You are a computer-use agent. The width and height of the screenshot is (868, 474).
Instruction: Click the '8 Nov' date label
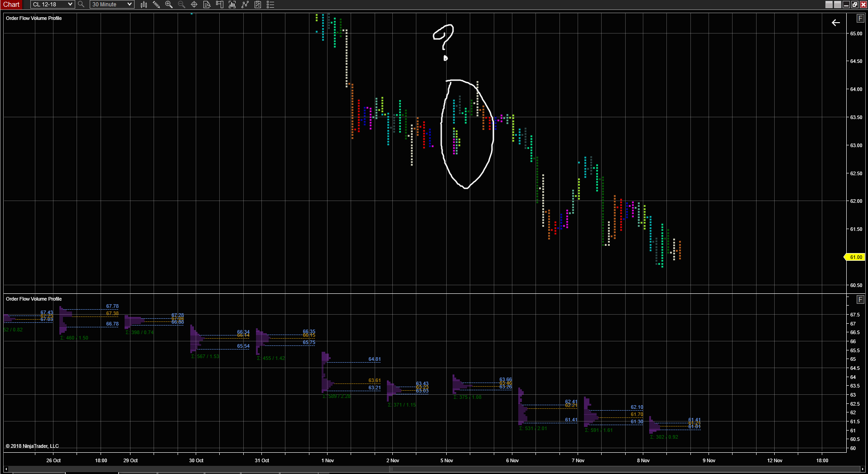pyautogui.click(x=643, y=460)
